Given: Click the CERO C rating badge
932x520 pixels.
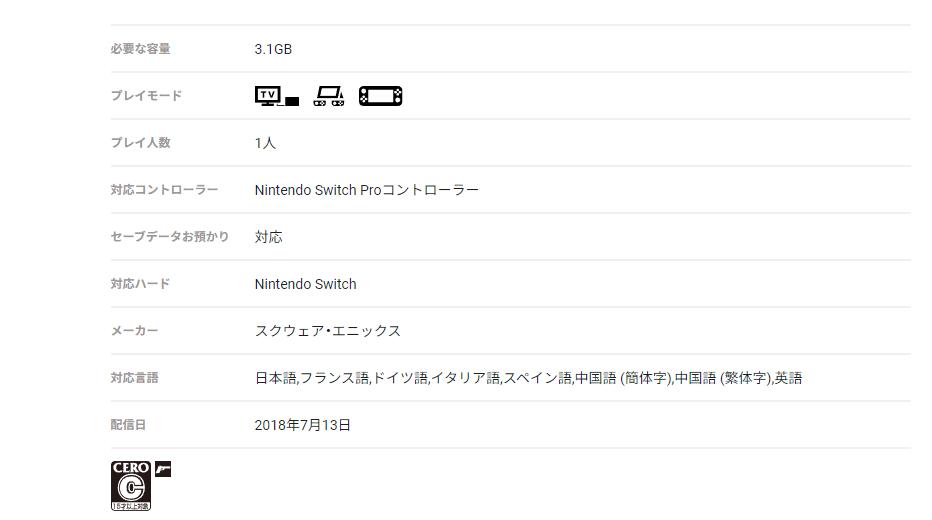Looking at the screenshot, I should tap(130, 485).
